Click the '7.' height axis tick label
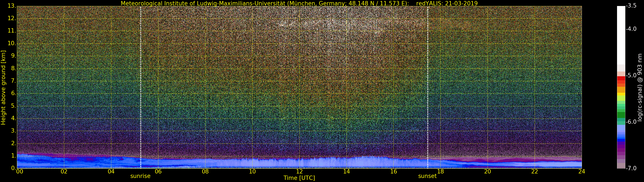The image size is (644, 182). point(13,81)
